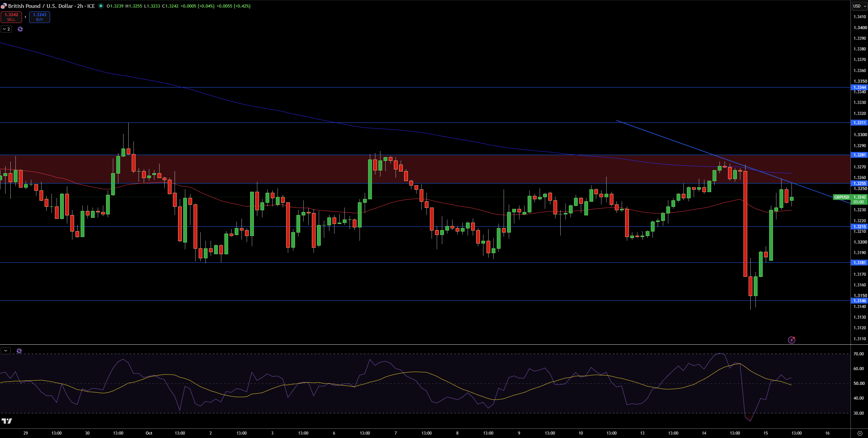Viewport: 868px width, 438px height.
Task: Click the lightning bolt alert icon
Action: [791, 340]
